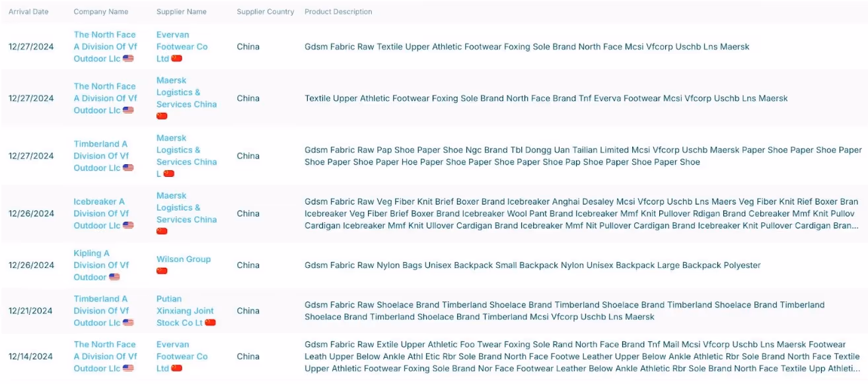The width and height of the screenshot is (868, 384).
Task: Click the Company Name column header
Action: 101,12
